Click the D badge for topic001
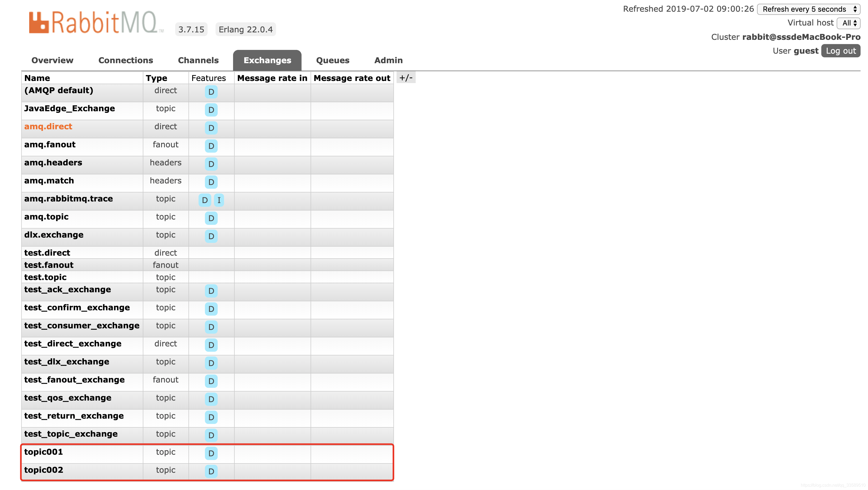Screen dimensions: 868x490 coord(211,453)
